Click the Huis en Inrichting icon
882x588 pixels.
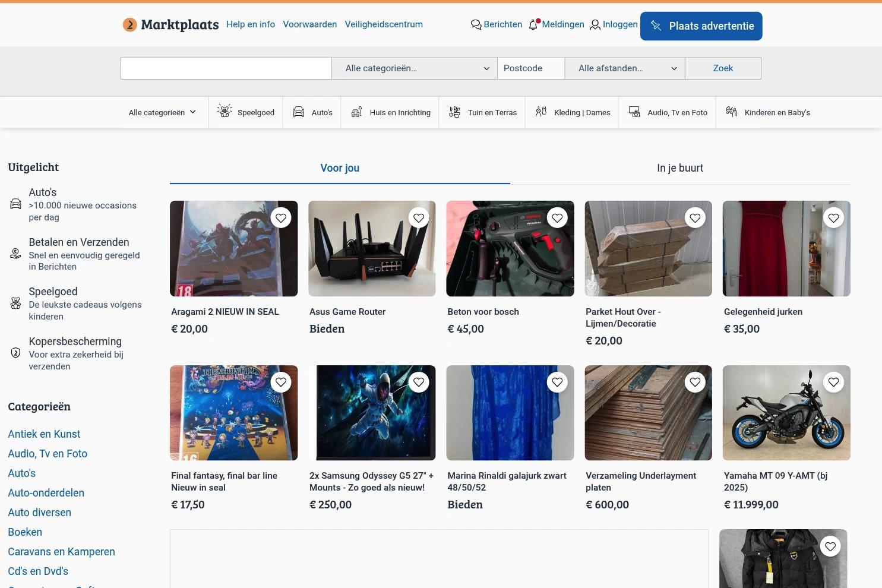tap(356, 112)
